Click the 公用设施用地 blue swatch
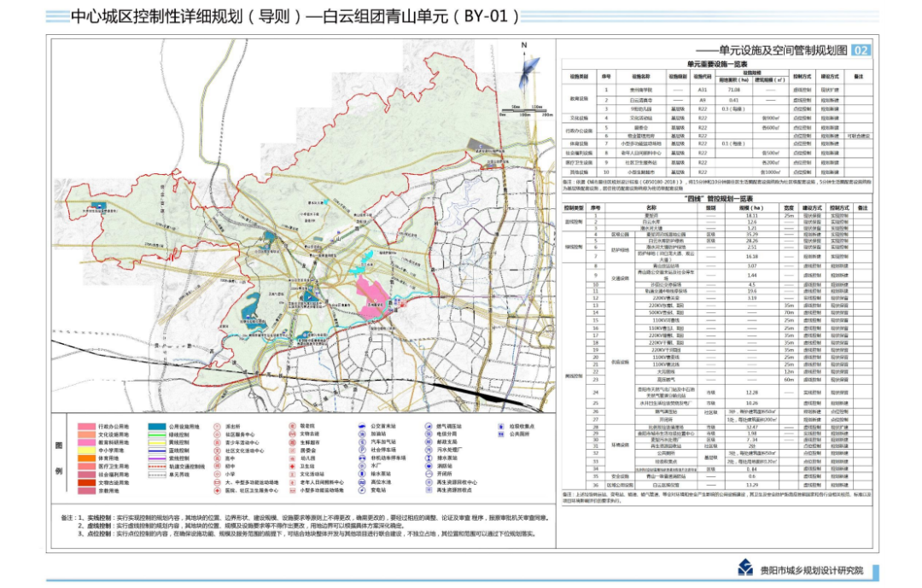 (x=157, y=427)
